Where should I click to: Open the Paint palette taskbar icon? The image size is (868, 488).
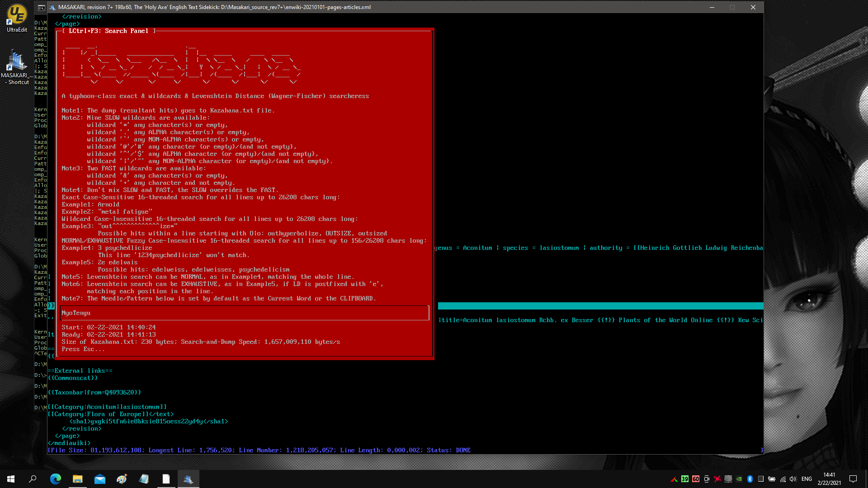[x=122, y=479]
